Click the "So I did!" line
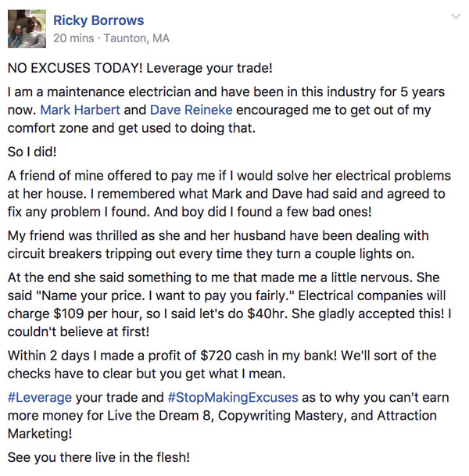The image size is (469, 476). tap(32, 152)
